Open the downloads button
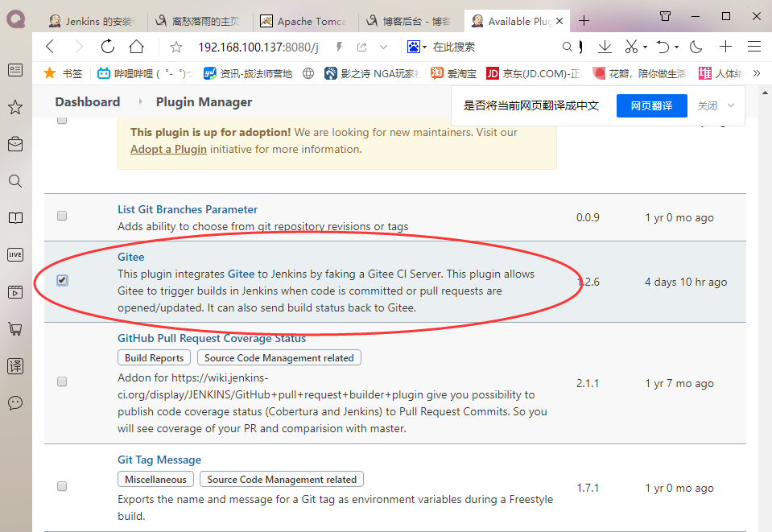The height and width of the screenshot is (532, 772). [x=605, y=47]
